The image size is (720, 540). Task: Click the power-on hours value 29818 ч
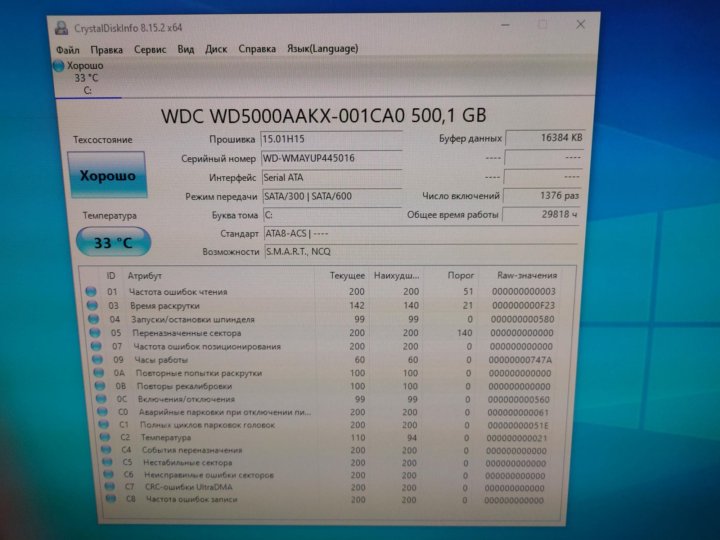(x=541, y=214)
